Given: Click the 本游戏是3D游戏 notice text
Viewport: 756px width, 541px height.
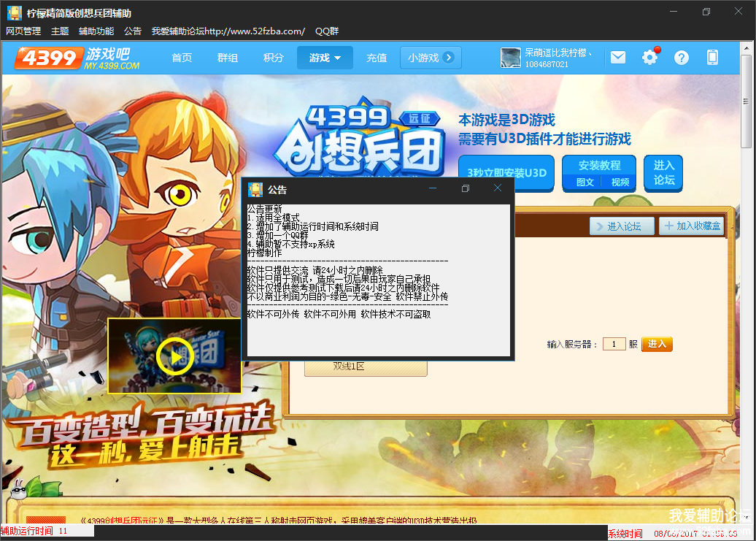Looking at the screenshot, I should click(x=506, y=120).
